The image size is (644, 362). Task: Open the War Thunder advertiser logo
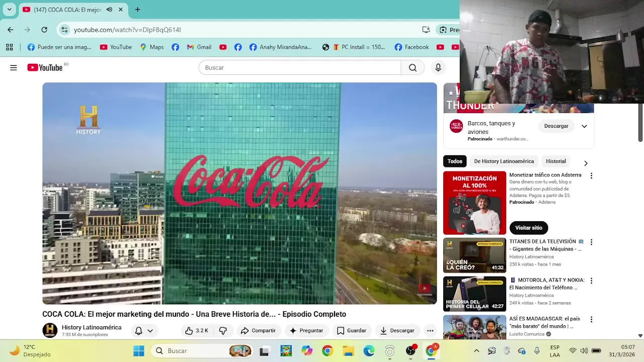pyautogui.click(x=456, y=126)
